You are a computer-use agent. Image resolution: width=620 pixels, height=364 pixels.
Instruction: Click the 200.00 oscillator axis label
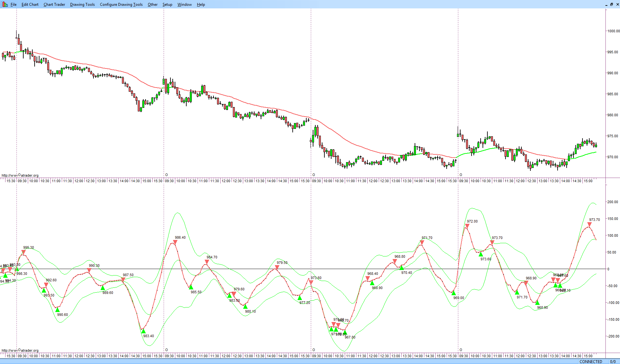point(613,202)
